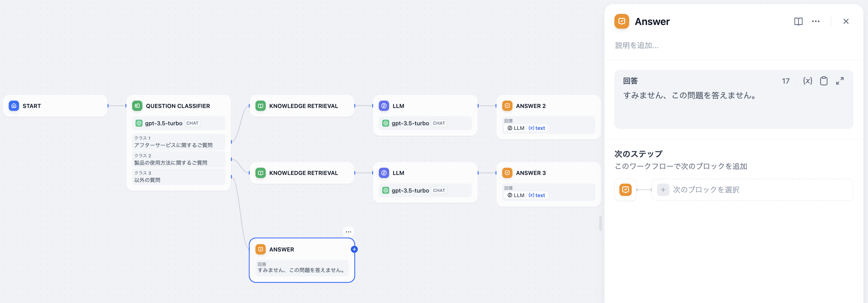Screen dimensions: 868x303
Task: Open the three-dot menu in Answer panel header
Action: tap(815, 22)
